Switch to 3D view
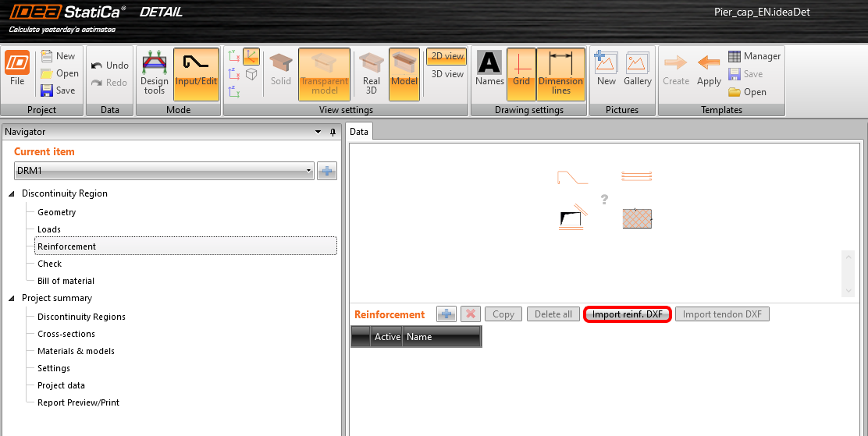The width and height of the screenshot is (868, 436). [446, 73]
